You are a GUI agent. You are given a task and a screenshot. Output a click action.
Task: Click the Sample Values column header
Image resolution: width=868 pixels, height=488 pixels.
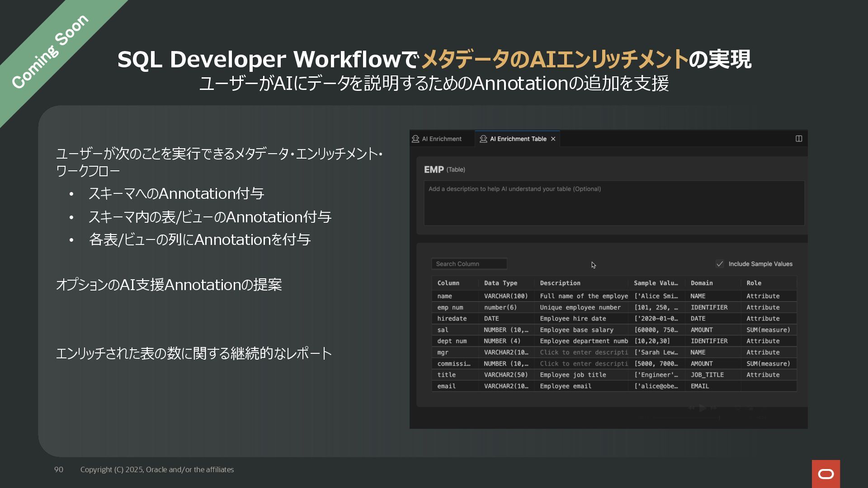[x=656, y=283]
